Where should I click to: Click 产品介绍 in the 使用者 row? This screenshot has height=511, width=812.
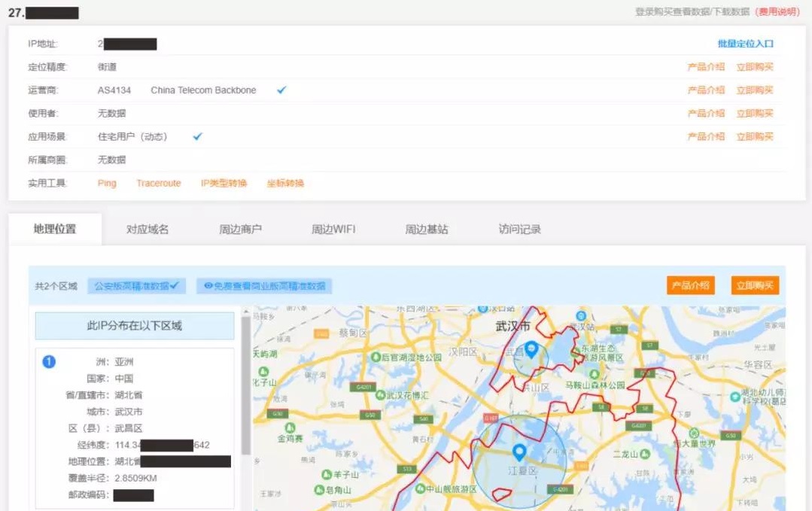point(706,114)
